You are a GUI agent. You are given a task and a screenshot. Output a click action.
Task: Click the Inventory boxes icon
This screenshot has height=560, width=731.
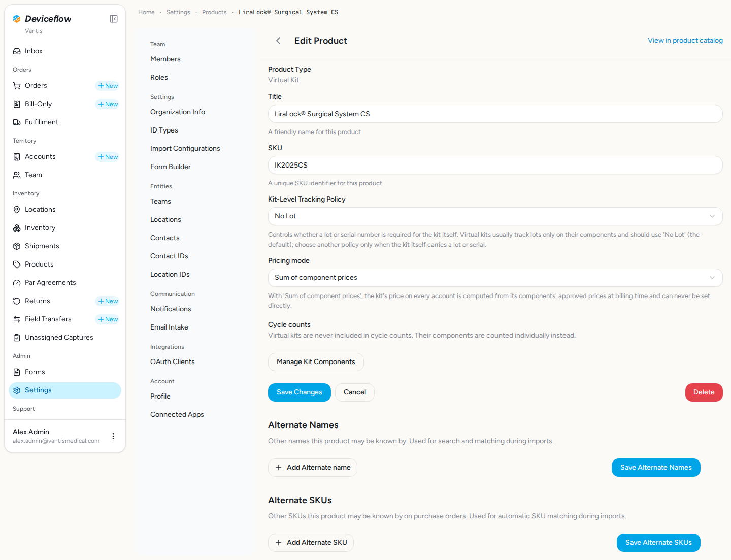[17, 228]
